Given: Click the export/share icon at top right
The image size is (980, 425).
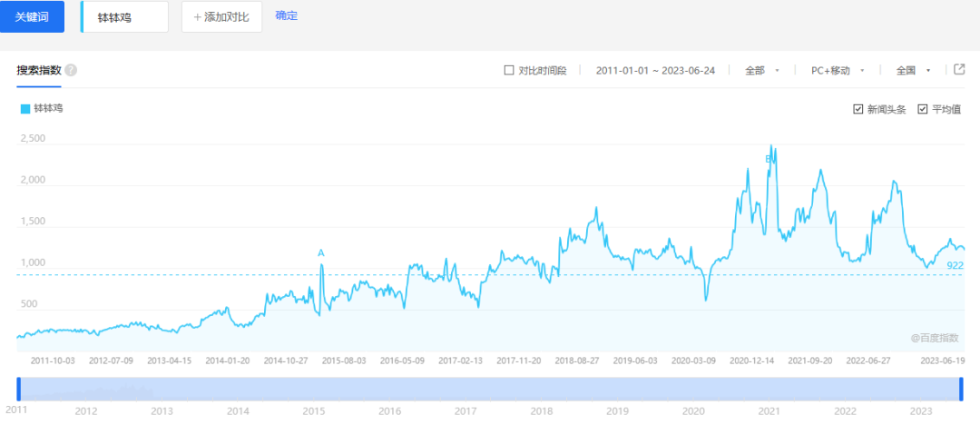Looking at the screenshot, I should click(x=960, y=70).
